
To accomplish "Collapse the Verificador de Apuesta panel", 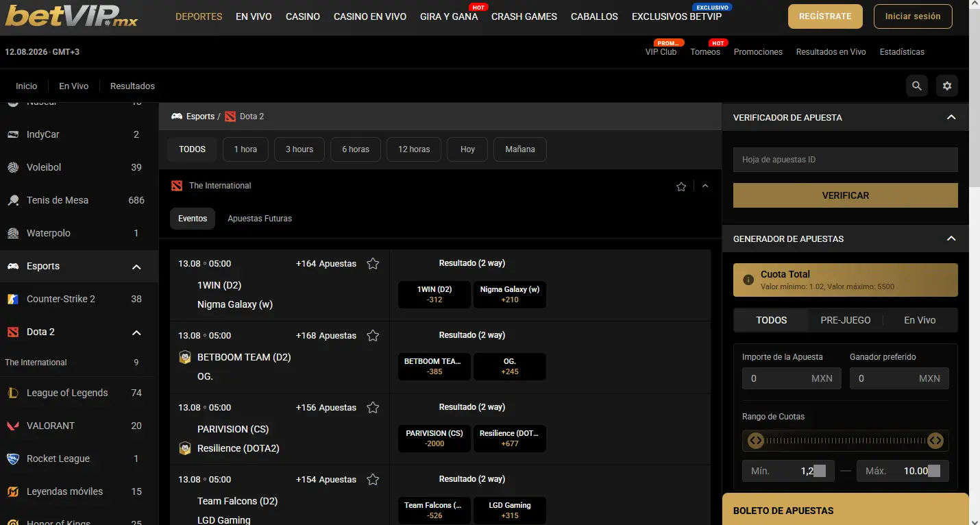I will click(x=951, y=117).
